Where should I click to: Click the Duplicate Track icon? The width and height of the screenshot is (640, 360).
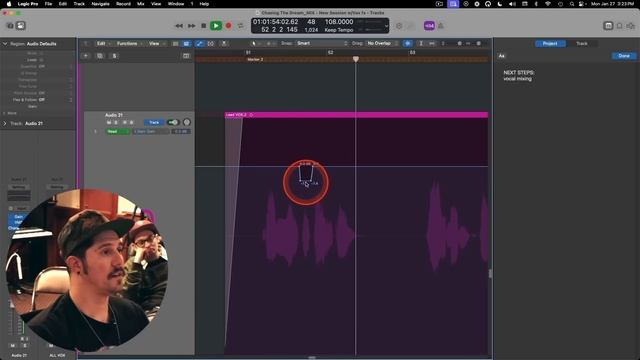(100, 56)
